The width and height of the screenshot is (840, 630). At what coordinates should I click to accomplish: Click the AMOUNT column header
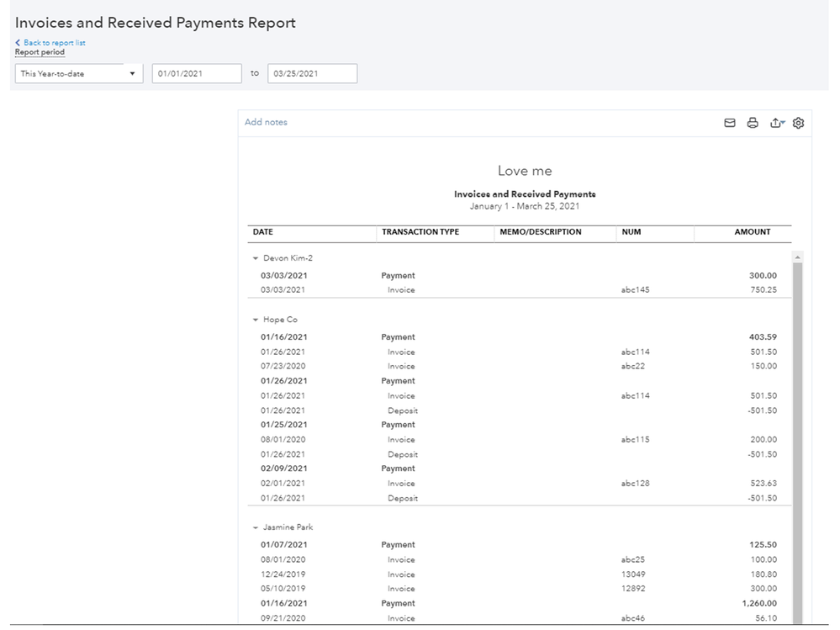[x=752, y=232]
